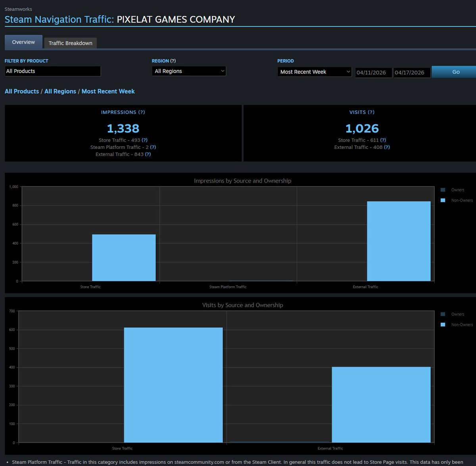Screen dimensions: 476x466
Task: Open the Region help question mark
Action: click(173, 61)
